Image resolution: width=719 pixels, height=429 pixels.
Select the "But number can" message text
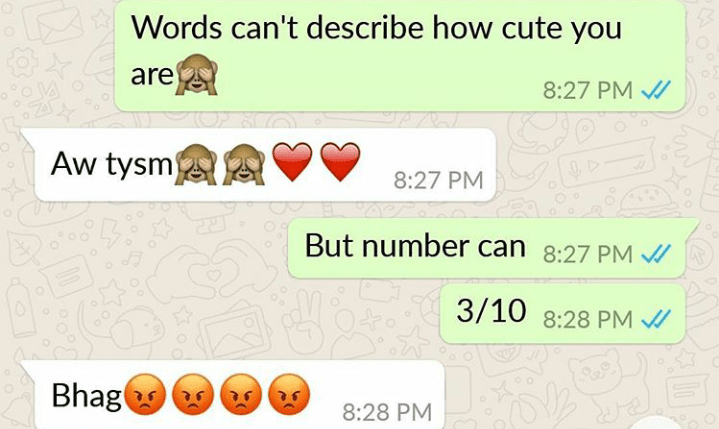click(415, 246)
